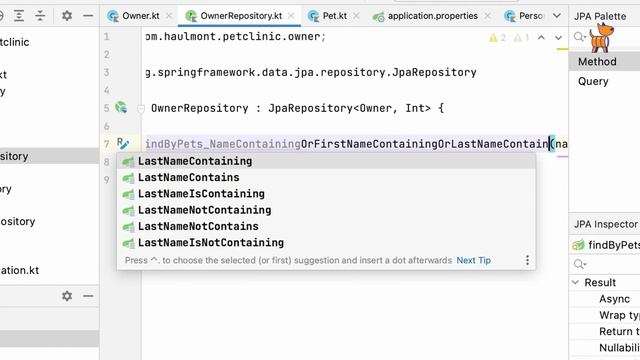The image size is (640, 360).
Task: Click the Next Tip link
Action: point(473,260)
